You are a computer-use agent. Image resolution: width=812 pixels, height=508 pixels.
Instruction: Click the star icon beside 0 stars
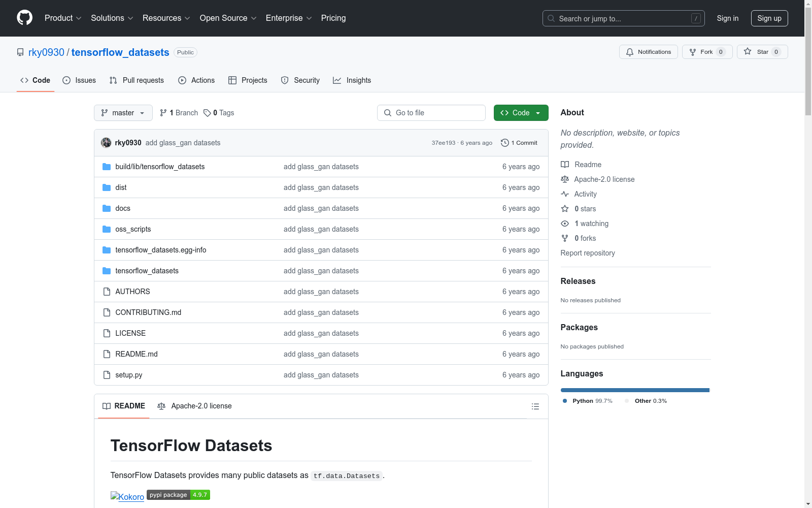pos(565,209)
